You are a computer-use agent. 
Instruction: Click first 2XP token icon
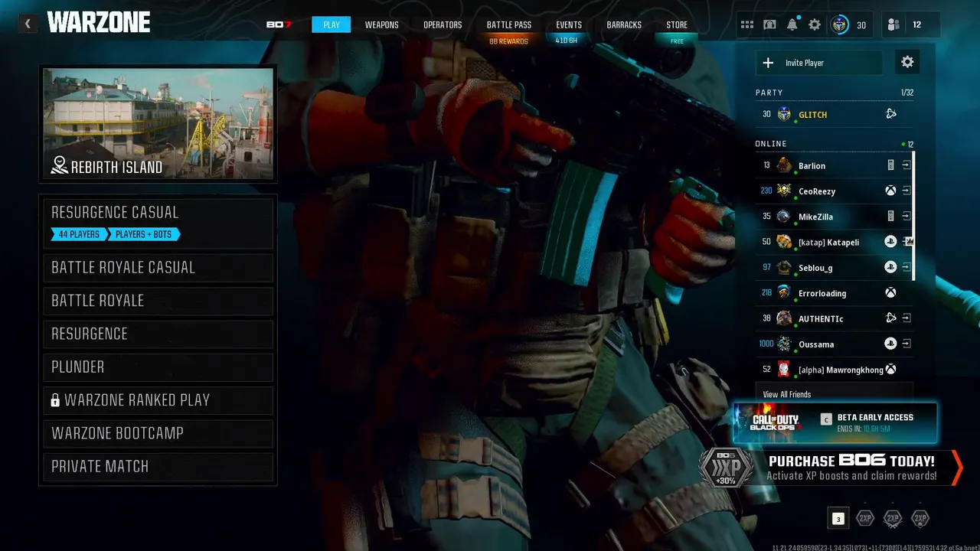pos(865,519)
